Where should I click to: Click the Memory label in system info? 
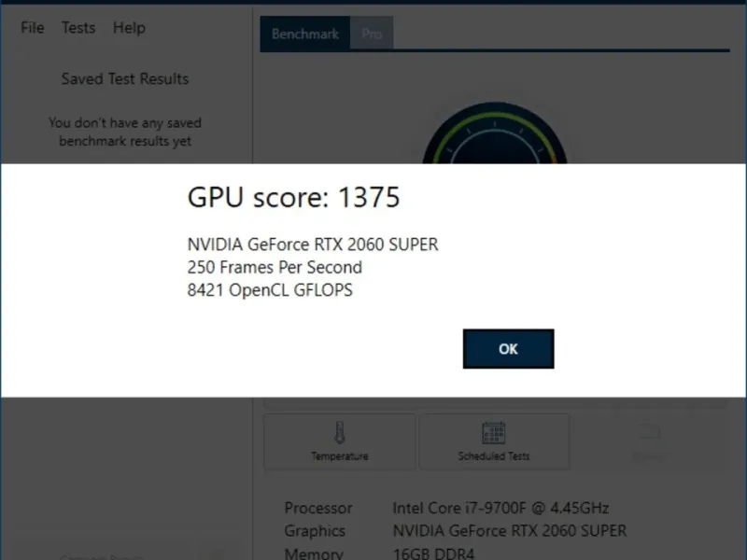point(314,553)
